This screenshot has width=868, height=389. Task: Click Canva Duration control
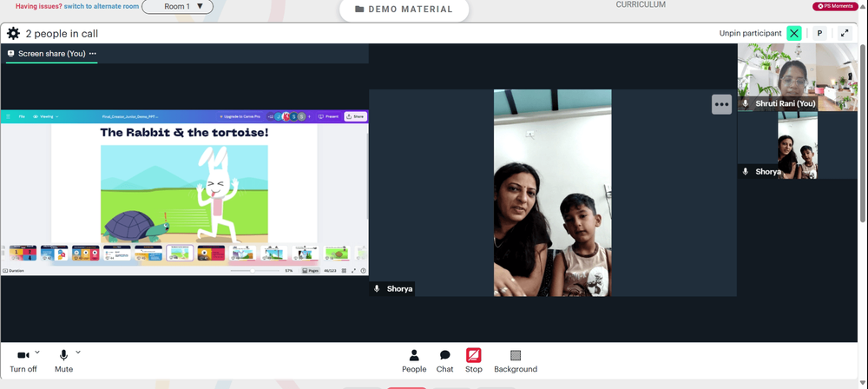pos(13,270)
